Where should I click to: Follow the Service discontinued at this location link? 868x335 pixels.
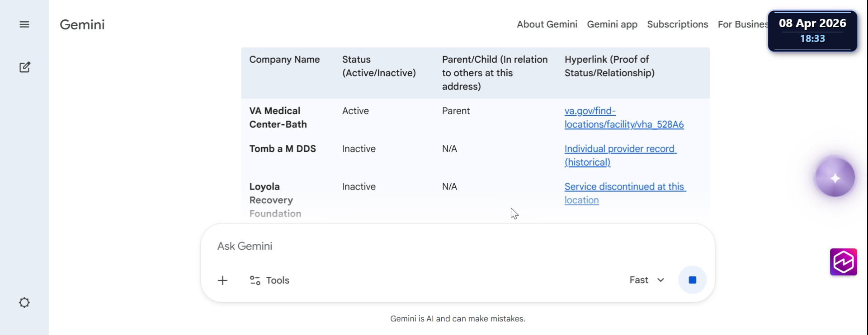625,193
